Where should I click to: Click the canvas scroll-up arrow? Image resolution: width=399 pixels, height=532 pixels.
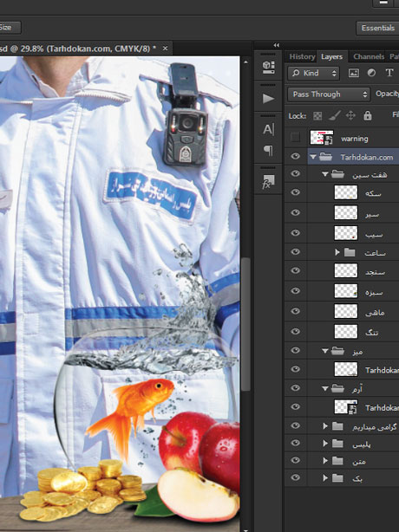[x=245, y=62]
